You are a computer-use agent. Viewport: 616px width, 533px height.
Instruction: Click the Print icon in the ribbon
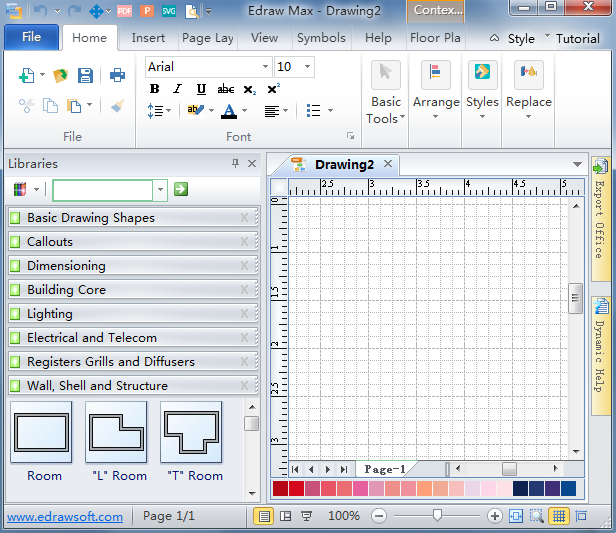tap(117, 76)
